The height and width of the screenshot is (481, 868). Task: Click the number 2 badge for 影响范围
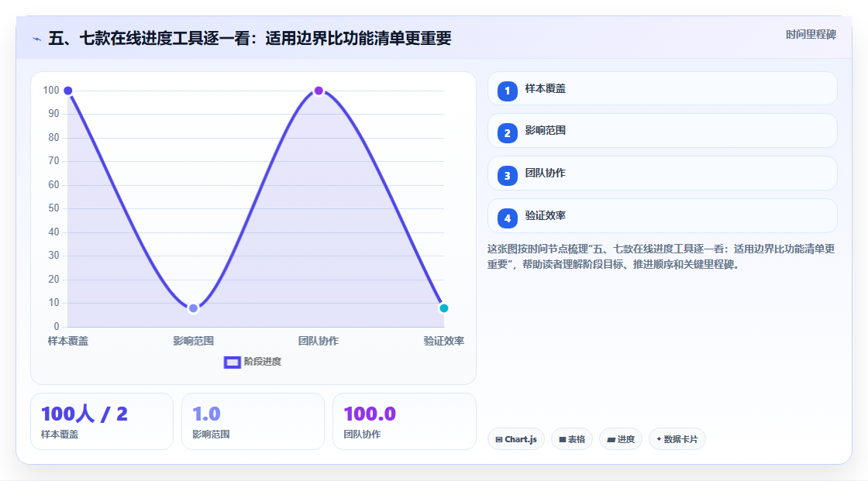point(507,133)
